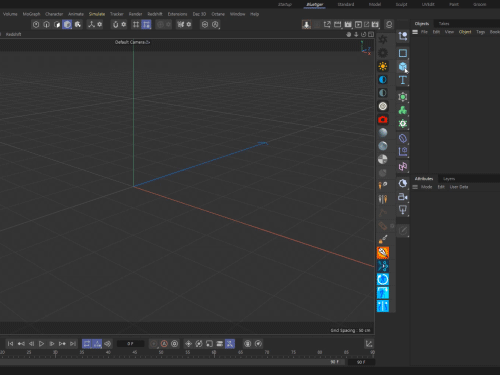
Task: Click the orange sun Redshift light icon
Action: [383, 66]
